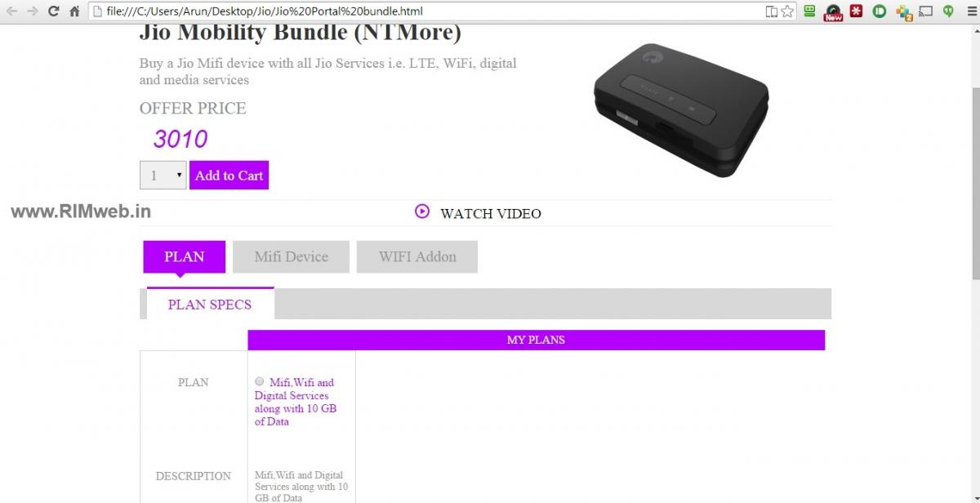Select the PLAN tab
Viewport: 980px width, 503px height.
[185, 256]
